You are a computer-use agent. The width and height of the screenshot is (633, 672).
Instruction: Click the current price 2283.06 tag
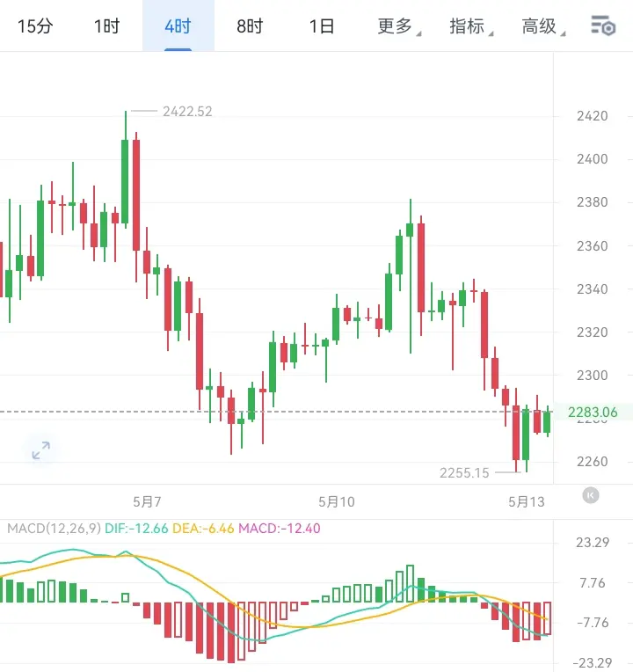tap(593, 413)
